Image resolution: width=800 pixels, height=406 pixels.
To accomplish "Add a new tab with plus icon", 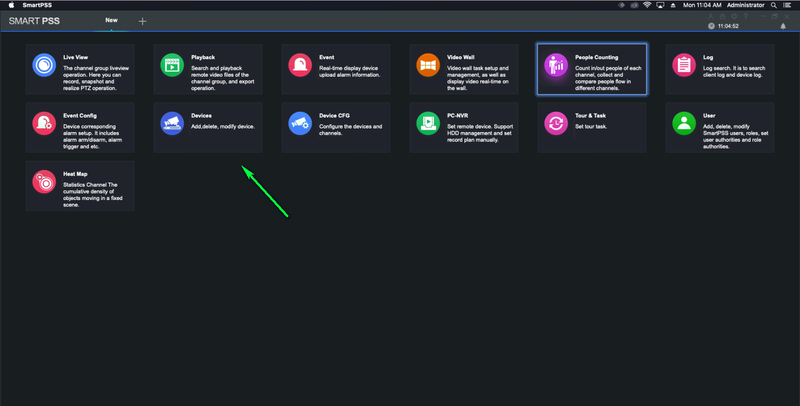I will tap(142, 21).
